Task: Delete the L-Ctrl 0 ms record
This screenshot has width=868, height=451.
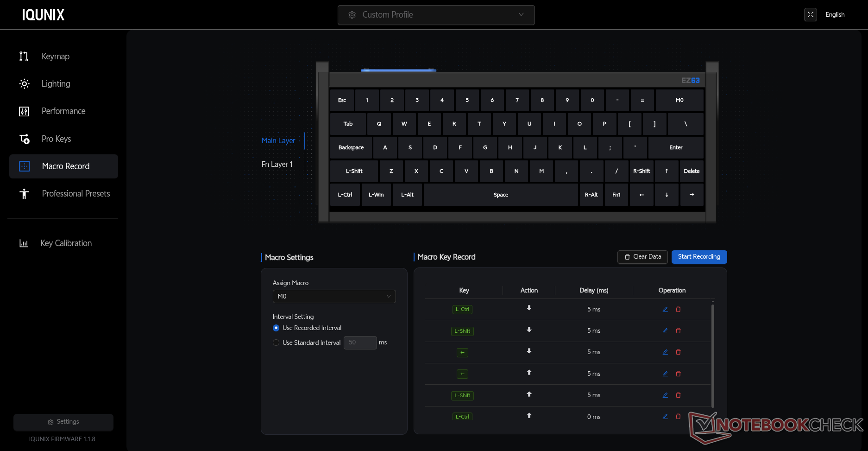Action: [678, 417]
